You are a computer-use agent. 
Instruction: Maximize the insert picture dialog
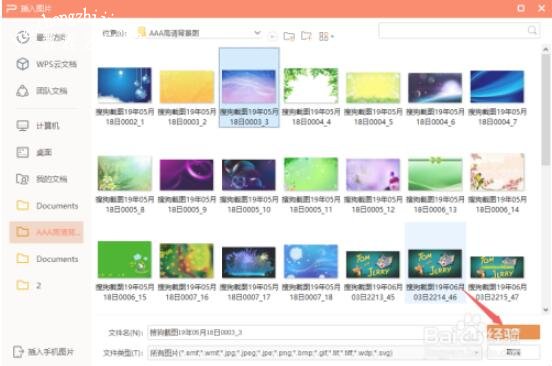coord(521,8)
